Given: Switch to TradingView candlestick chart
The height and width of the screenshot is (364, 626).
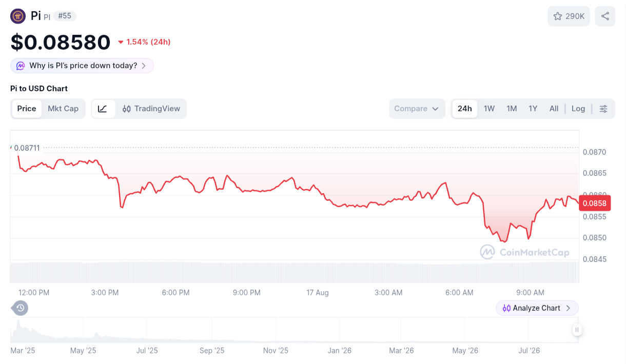Looking at the screenshot, I should click(151, 109).
